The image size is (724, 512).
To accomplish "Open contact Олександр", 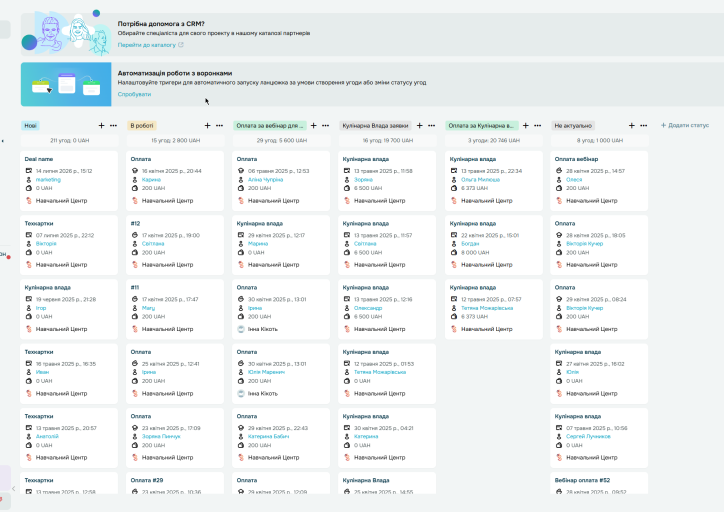I will [368, 307].
